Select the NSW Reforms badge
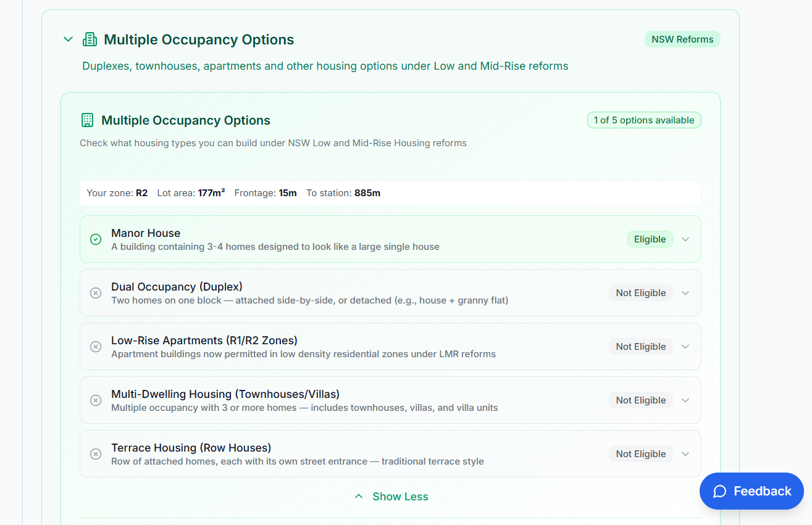812x525 pixels. [682, 39]
